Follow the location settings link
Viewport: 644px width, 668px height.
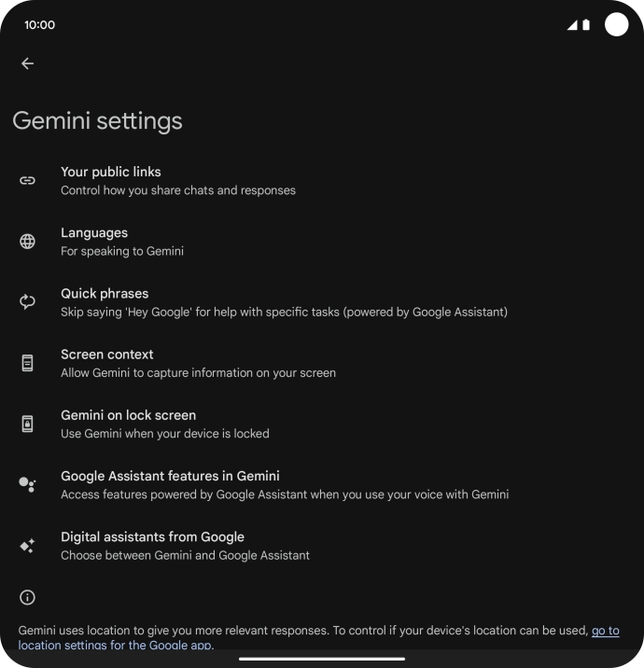605,631
